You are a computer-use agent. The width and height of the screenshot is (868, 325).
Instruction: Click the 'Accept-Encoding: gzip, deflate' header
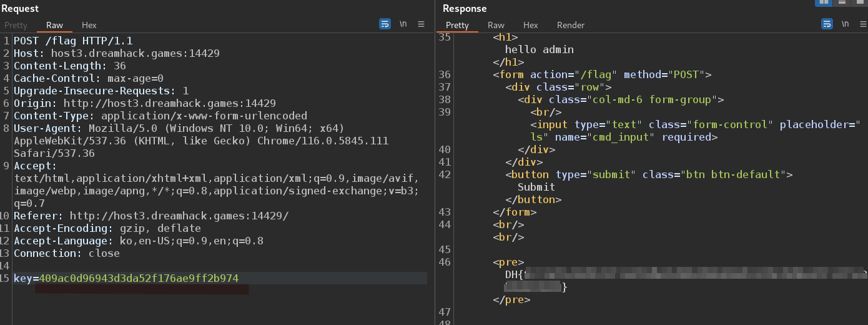107,228
